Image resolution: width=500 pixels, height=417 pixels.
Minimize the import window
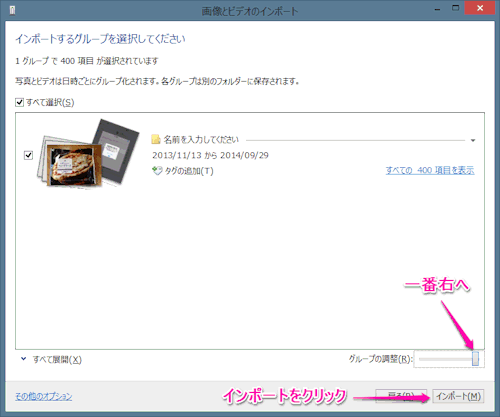point(437,10)
